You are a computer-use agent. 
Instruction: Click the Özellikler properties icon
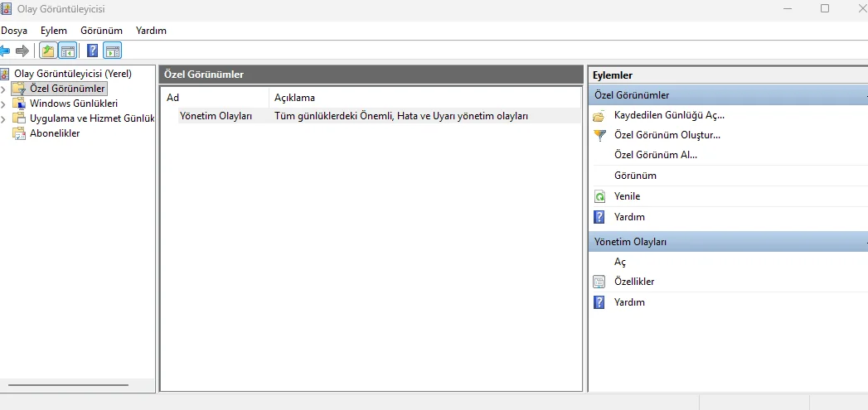point(599,282)
